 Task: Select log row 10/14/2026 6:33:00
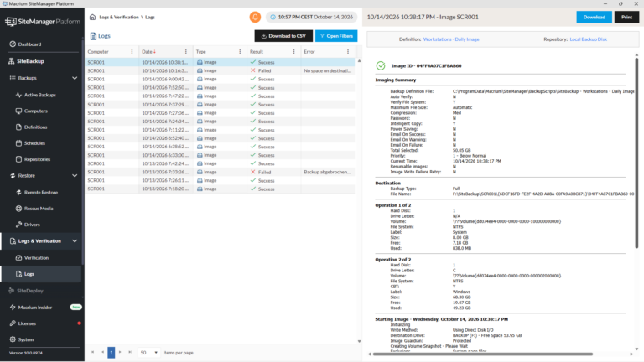point(221,155)
